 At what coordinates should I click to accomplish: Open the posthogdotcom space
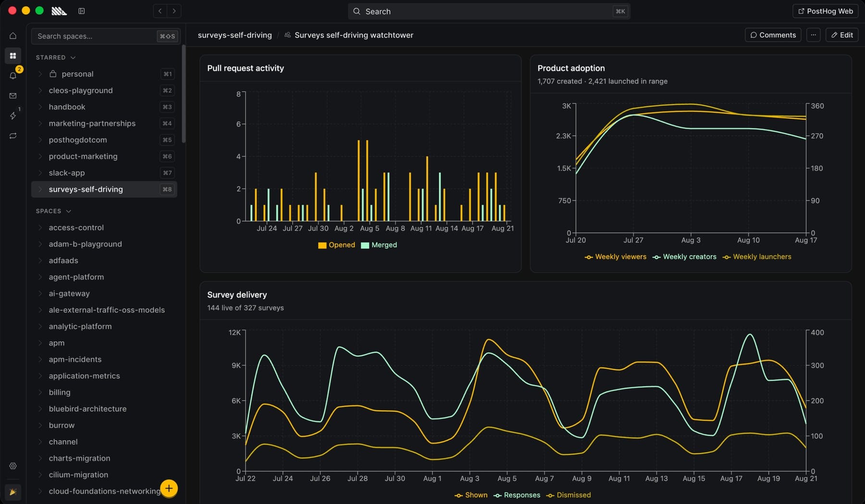(x=104, y=140)
